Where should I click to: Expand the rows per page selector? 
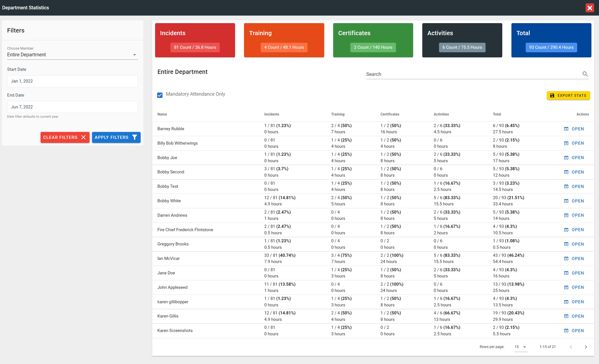point(521,347)
